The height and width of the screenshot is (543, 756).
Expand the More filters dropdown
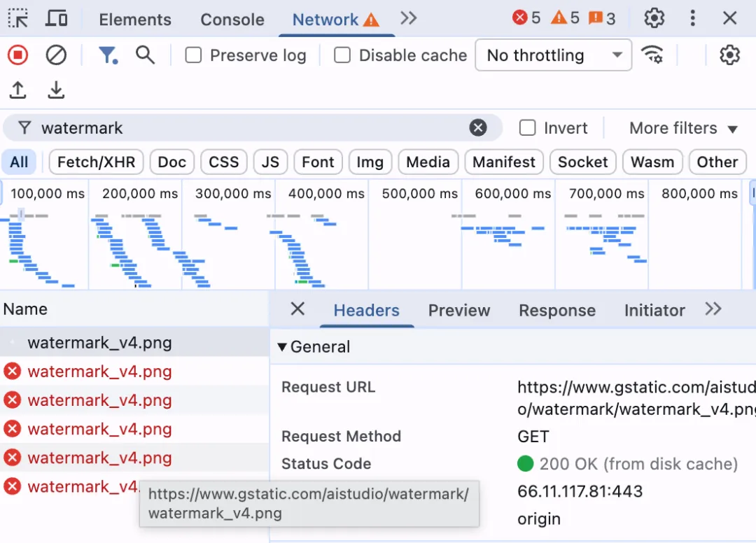683,128
